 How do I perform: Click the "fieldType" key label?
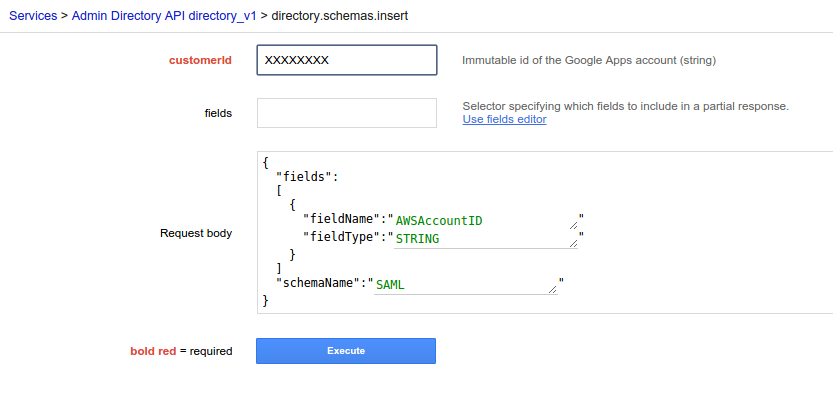(344, 237)
